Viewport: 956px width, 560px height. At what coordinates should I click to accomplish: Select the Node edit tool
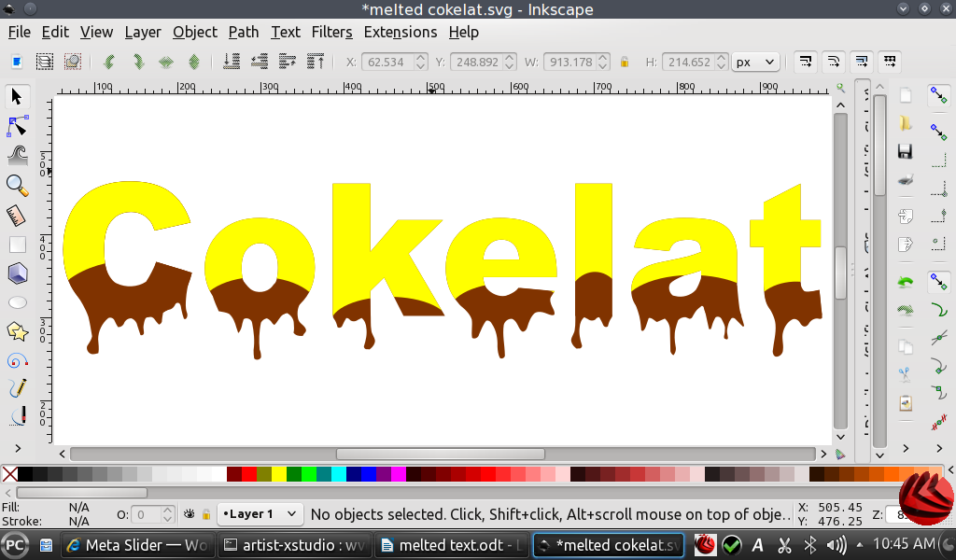point(17,126)
